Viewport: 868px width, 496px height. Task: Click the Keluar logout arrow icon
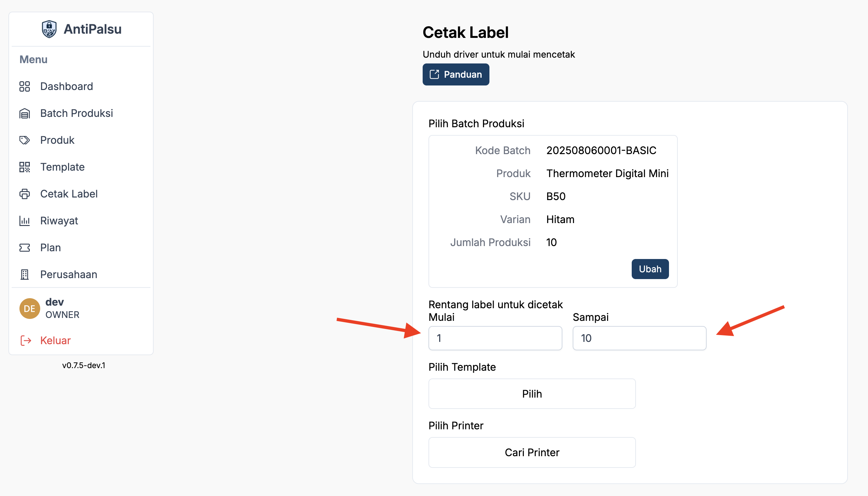click(26, 340)
